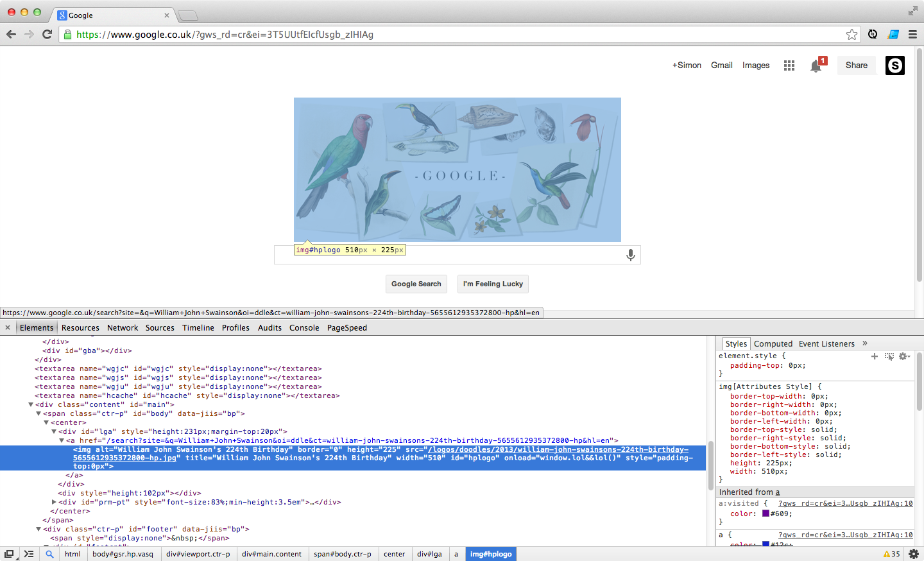The image size is (924, 561).
Task: Open a:visited rule source link
Action: [x=845, y=504]
